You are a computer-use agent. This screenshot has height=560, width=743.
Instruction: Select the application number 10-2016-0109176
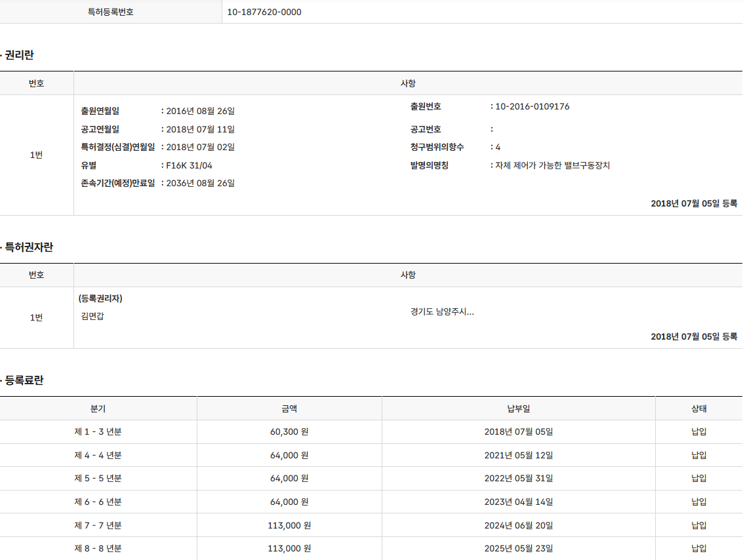pos(532,106)
